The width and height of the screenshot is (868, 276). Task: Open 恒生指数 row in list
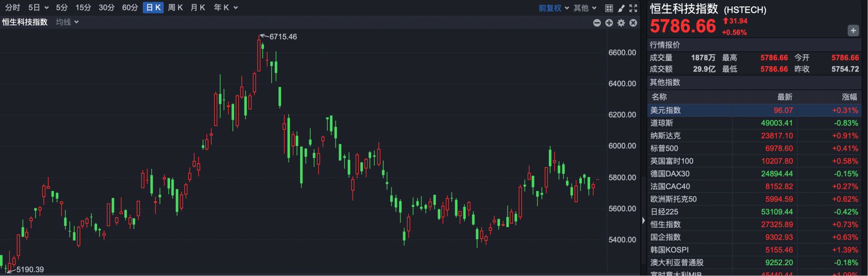665,225
